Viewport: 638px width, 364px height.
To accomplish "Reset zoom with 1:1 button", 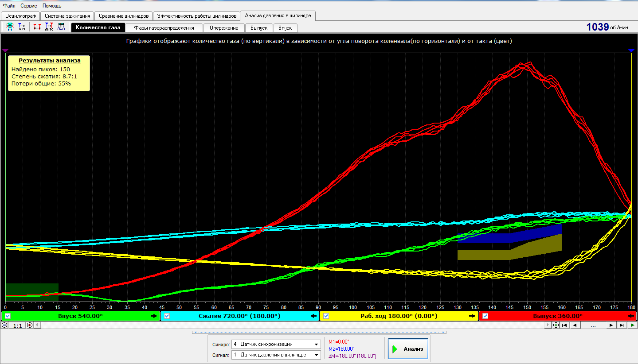I will coord(17,325).
